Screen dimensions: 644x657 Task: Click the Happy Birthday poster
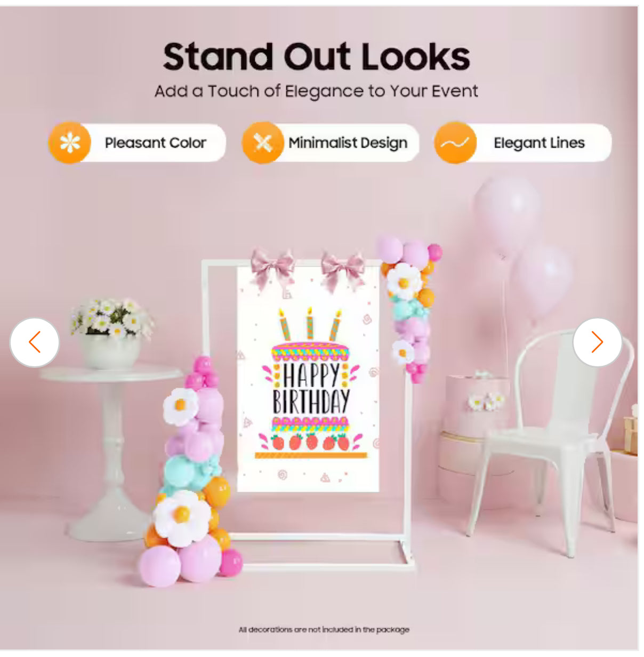(308, 379)
